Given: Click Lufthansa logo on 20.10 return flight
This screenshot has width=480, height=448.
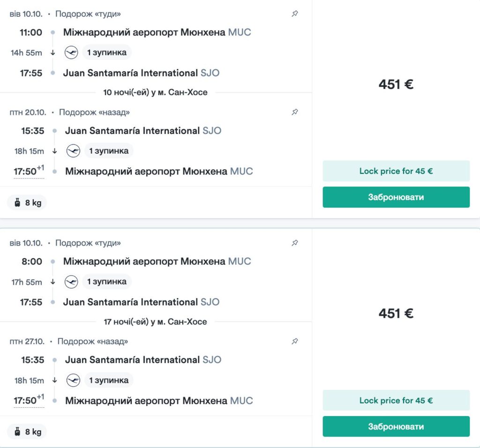Looking at the screenshot, I should coord(73,151).
